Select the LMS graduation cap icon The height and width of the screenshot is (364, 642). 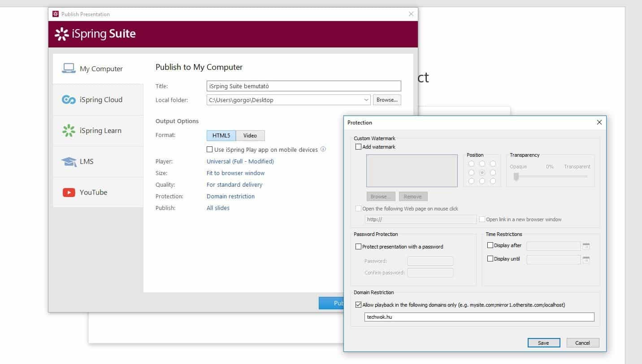pos(69,161)
